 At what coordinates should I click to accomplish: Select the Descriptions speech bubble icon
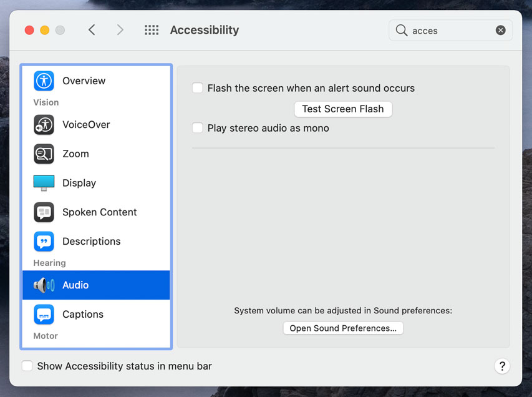tap(42, 242)
